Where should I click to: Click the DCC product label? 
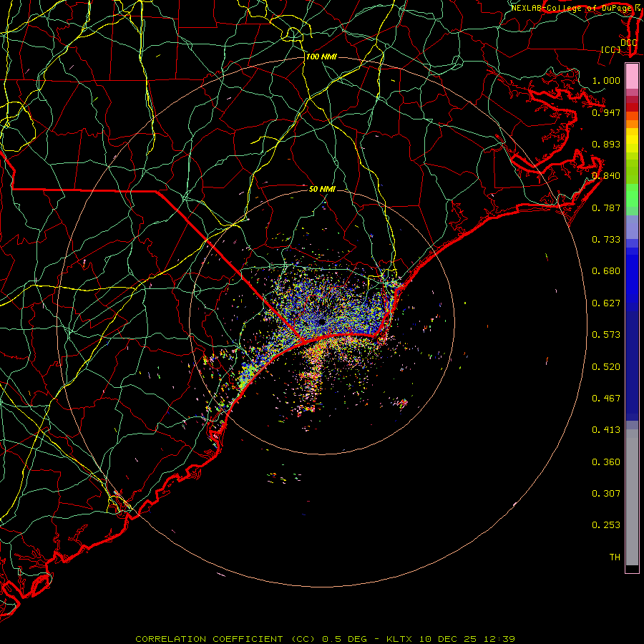tap(628, 42)
